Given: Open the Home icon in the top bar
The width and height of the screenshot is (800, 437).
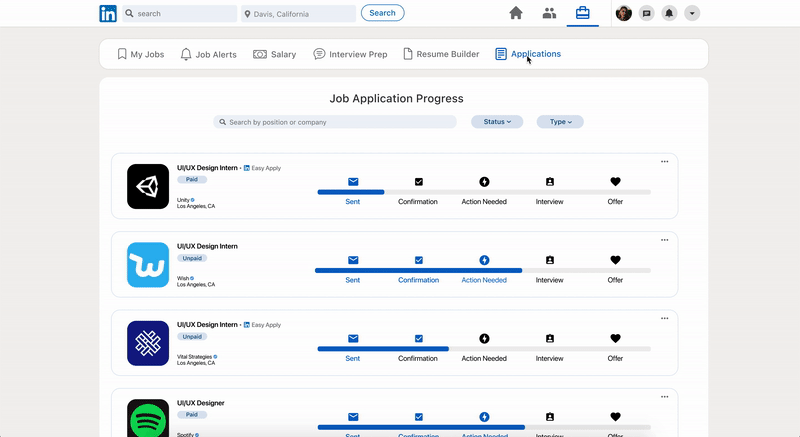Looking at the screenshot, I should 516,13.
